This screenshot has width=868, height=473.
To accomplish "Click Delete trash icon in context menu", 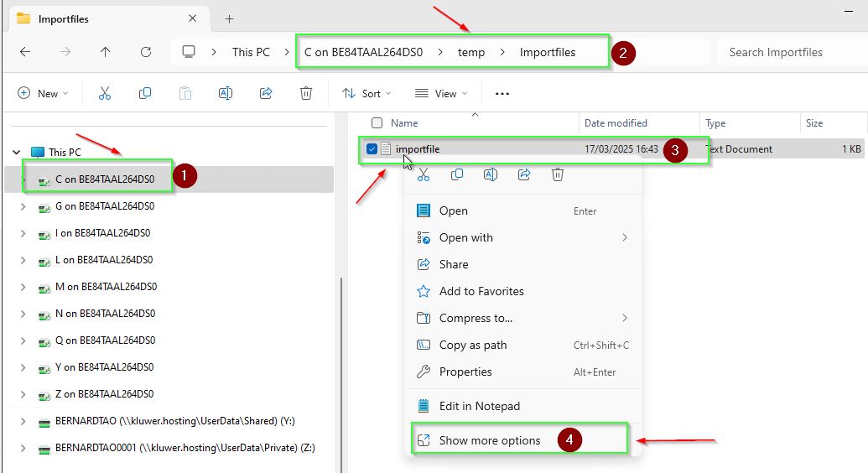I will point(558,174).
